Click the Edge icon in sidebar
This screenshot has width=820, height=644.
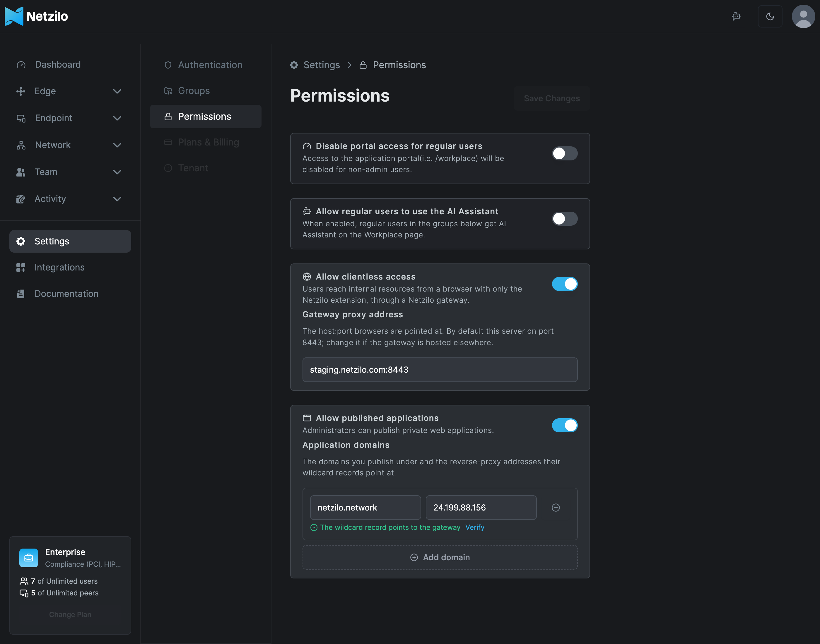click(21, 91)
